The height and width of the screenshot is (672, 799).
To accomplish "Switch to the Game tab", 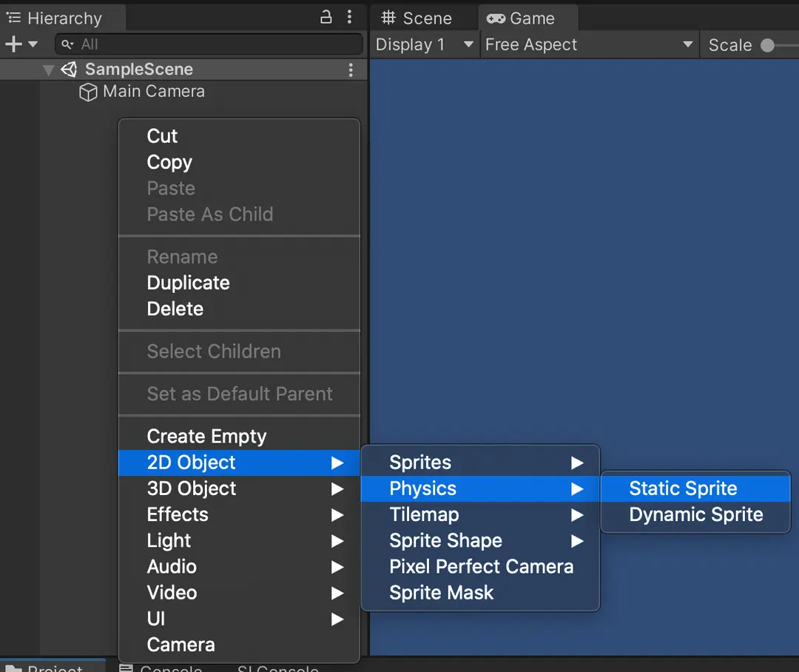I will 521,19.
